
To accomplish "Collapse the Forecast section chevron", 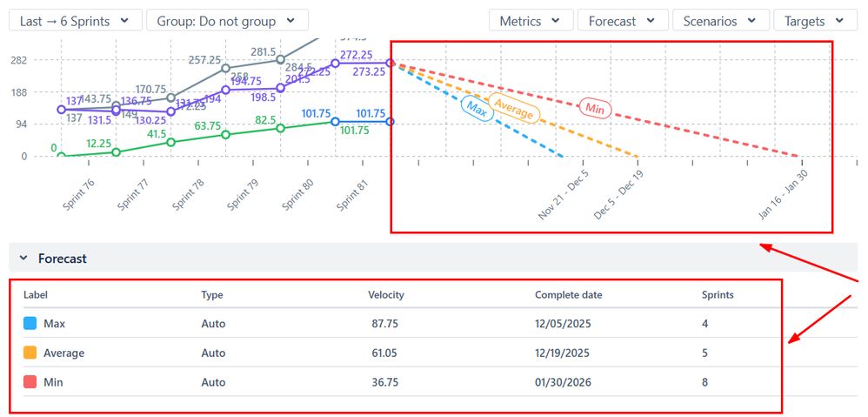I will pyautogui.click(x=24, y=259).
